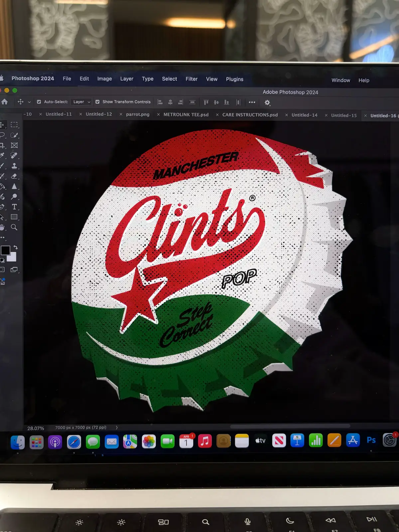This screenshot has width=399, height=532.
Task: Select the Spot Healing Brush tool
Action: click(x=14, y=155)
